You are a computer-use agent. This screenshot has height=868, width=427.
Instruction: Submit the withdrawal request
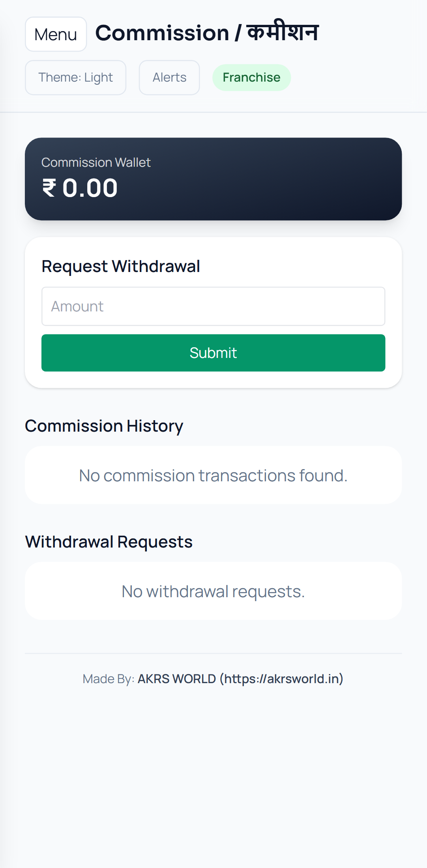pyautogui.click(x=213, y=353)
